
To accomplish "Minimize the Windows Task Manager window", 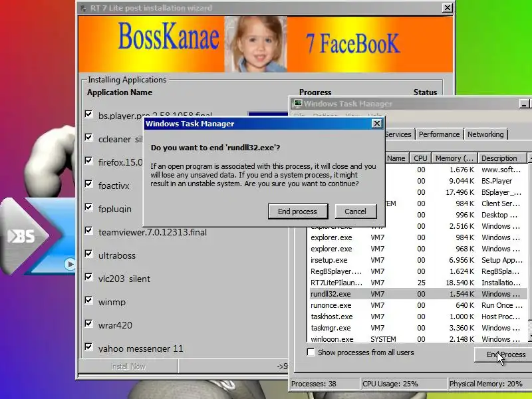I will tap(524, 104).
